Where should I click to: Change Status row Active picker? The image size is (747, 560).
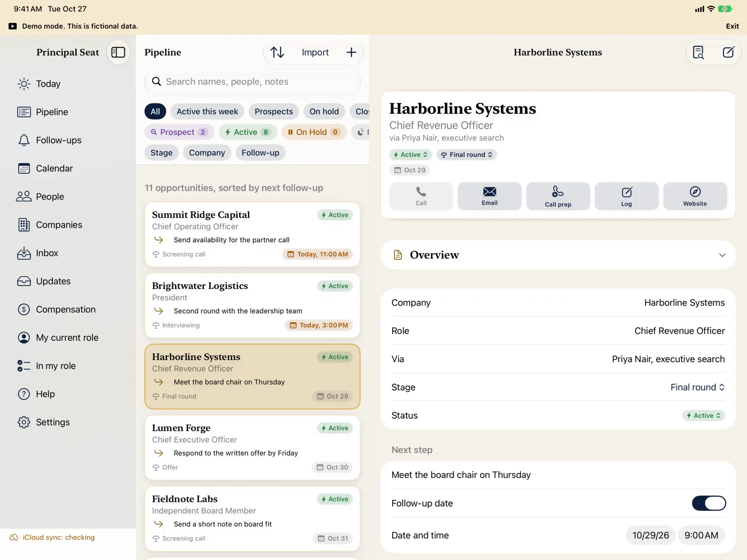[x=703, y=415]
